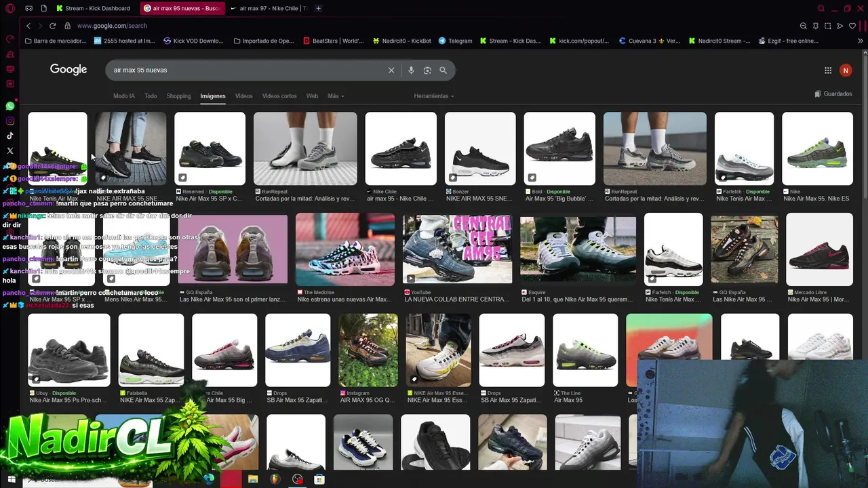Open Nadircit0 - KickBot bookmark
Screen dimensions: 868x488
click(x=402, y=41)
